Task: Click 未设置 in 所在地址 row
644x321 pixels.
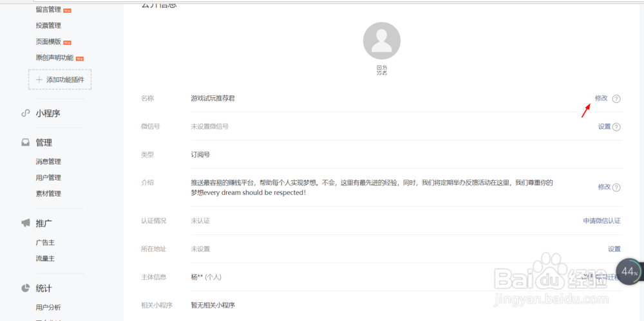Action: pos(200,249)
